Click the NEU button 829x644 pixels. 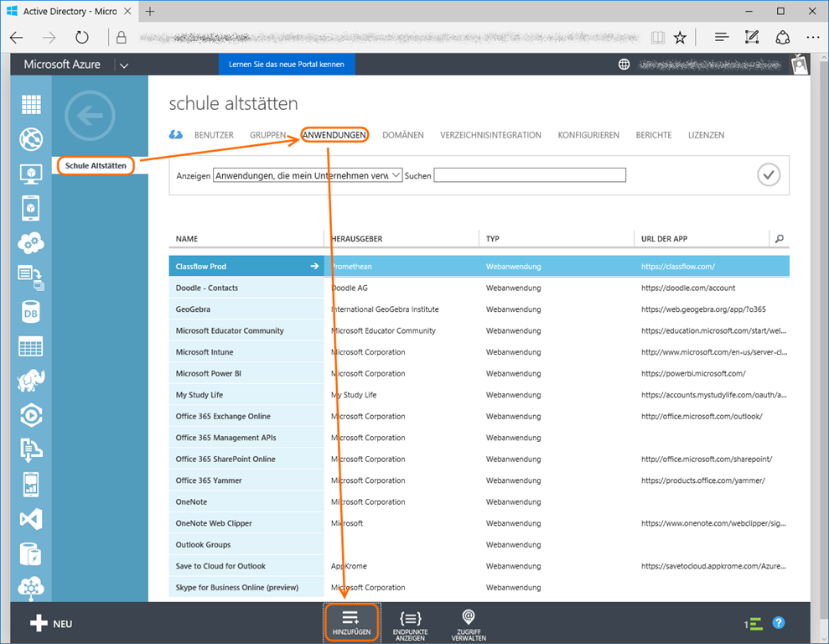[52, 624]
